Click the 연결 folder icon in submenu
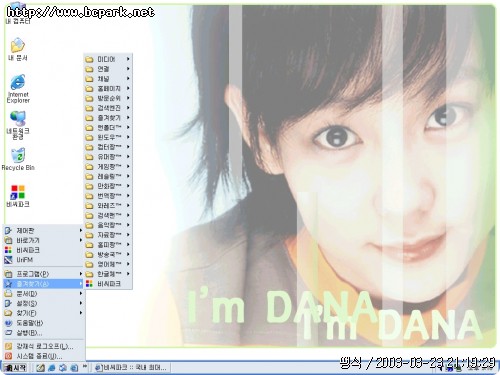 coord(89,69)
